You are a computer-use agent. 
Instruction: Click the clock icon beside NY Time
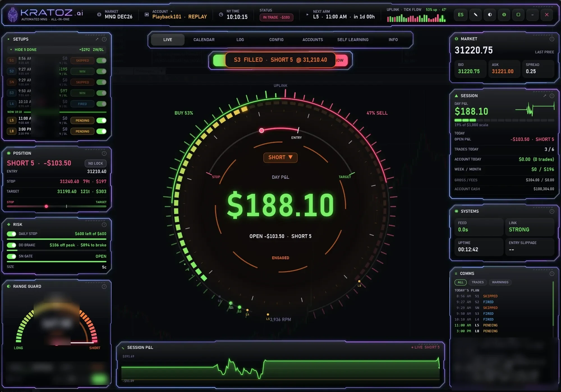pyautogui.click(x=221, y=15)
